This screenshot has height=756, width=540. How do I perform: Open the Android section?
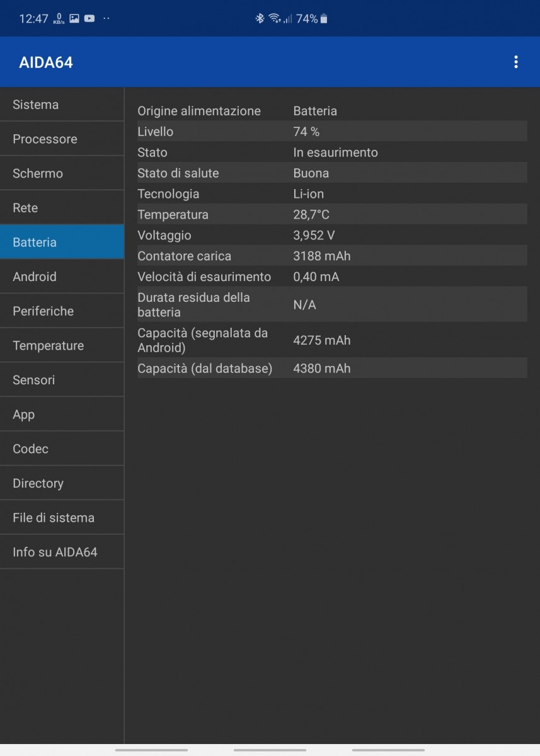point(62,277)
